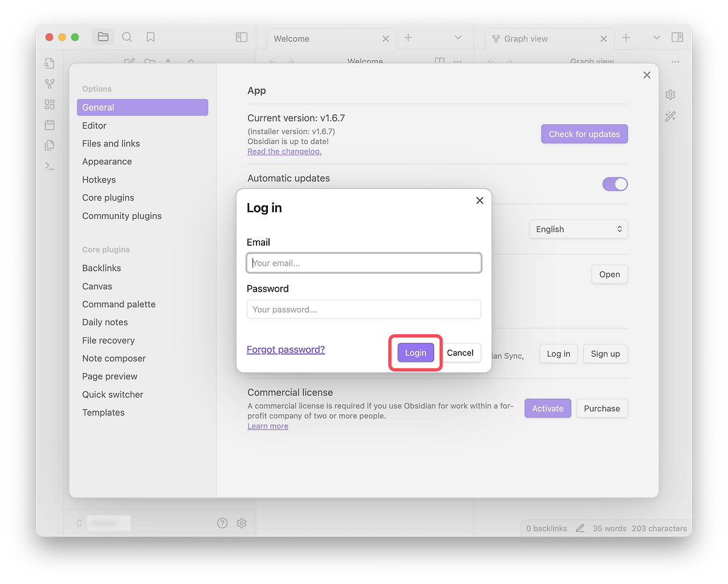Image resolution: width=728 pixels, height=584 pixels.
Task: Expand the tab list chevron beside Graph view
Action: click(657, 38)
